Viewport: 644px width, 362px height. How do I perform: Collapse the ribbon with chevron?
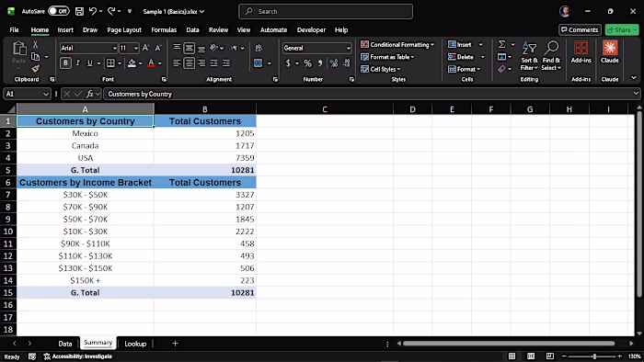click(634, 77)
